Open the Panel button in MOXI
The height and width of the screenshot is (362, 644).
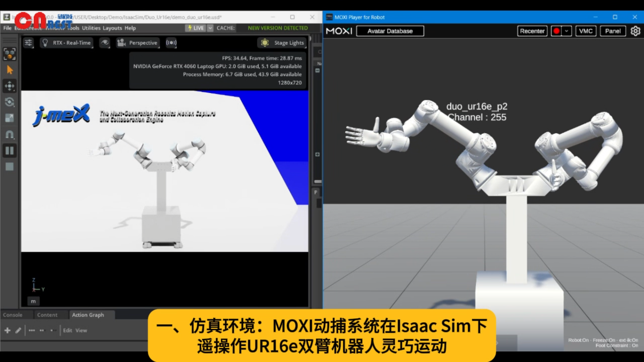[x=613, y=31]
